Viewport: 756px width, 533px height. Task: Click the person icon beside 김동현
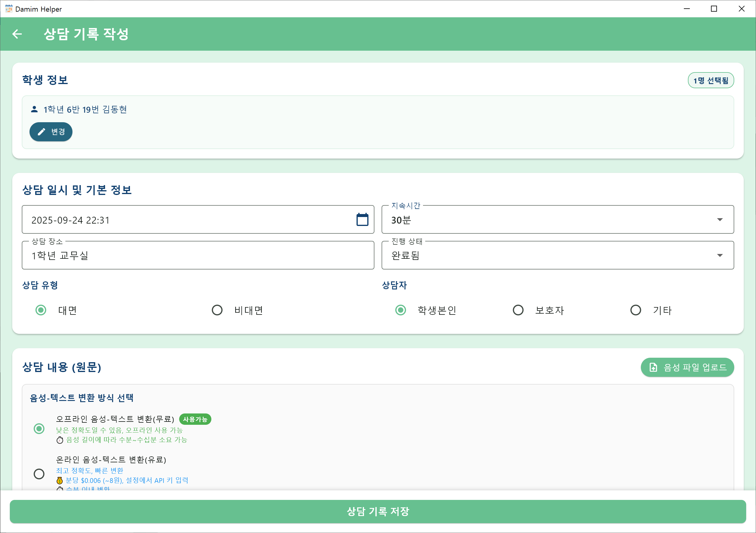click(x=34, y=109)
